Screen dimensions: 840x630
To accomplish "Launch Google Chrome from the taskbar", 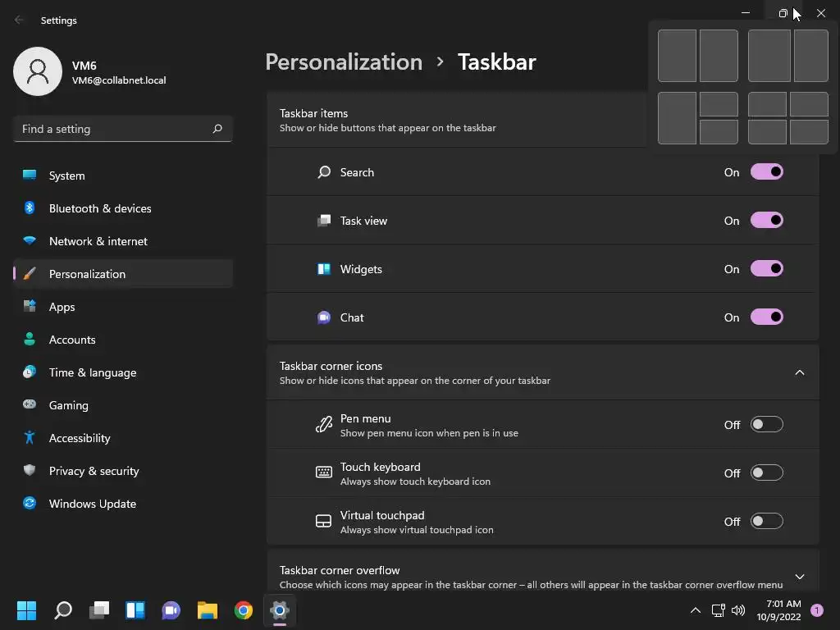I will (243, 609).
